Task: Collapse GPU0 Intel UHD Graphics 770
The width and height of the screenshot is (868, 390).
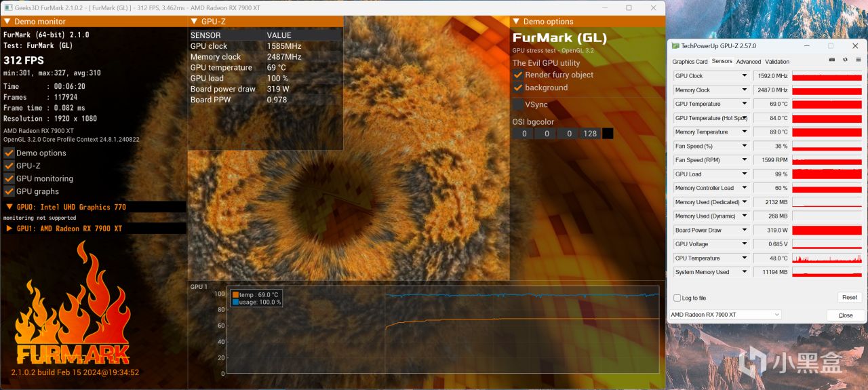Action: (9, 207)
